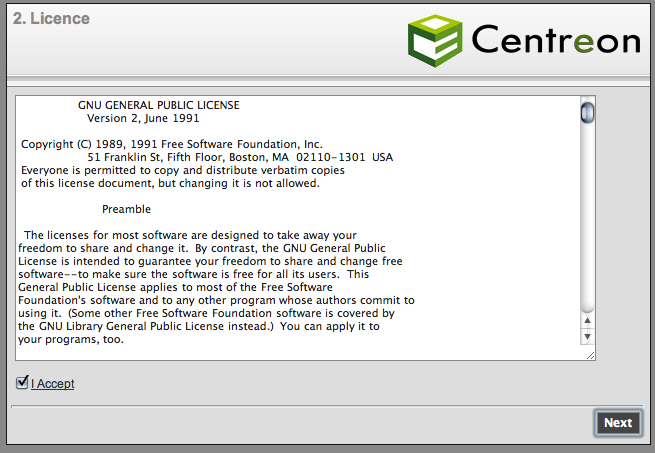
Task: Click the 'Preamble' heading in licence text
Action: point(127,209)
